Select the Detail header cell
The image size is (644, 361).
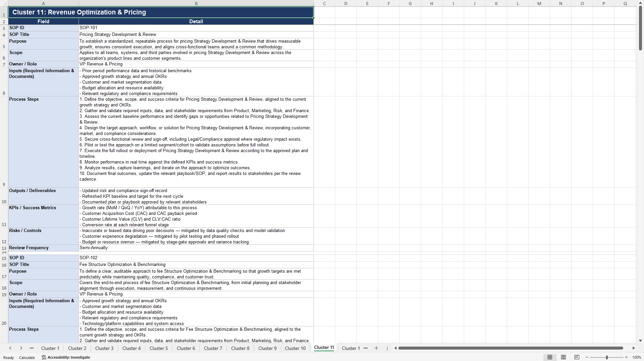click(196, 21)
